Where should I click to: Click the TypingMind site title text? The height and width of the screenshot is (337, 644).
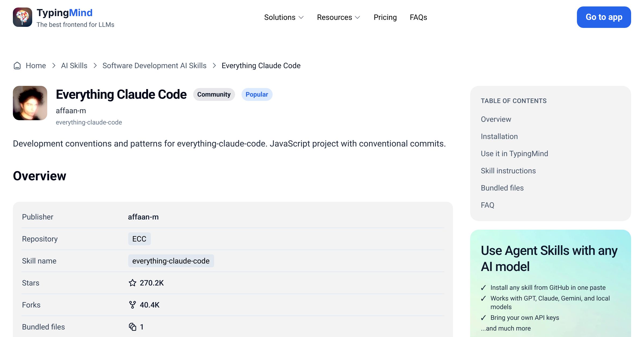click(64, 13)
